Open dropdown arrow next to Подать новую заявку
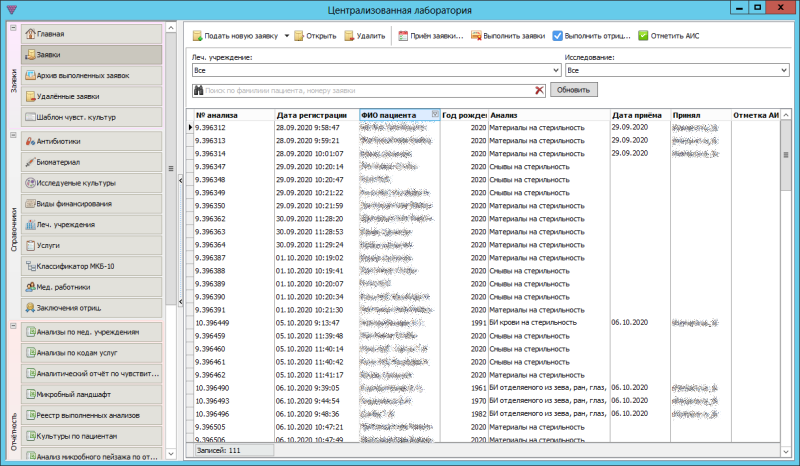Viewport: 800px width, 466px height. (286, 35)
